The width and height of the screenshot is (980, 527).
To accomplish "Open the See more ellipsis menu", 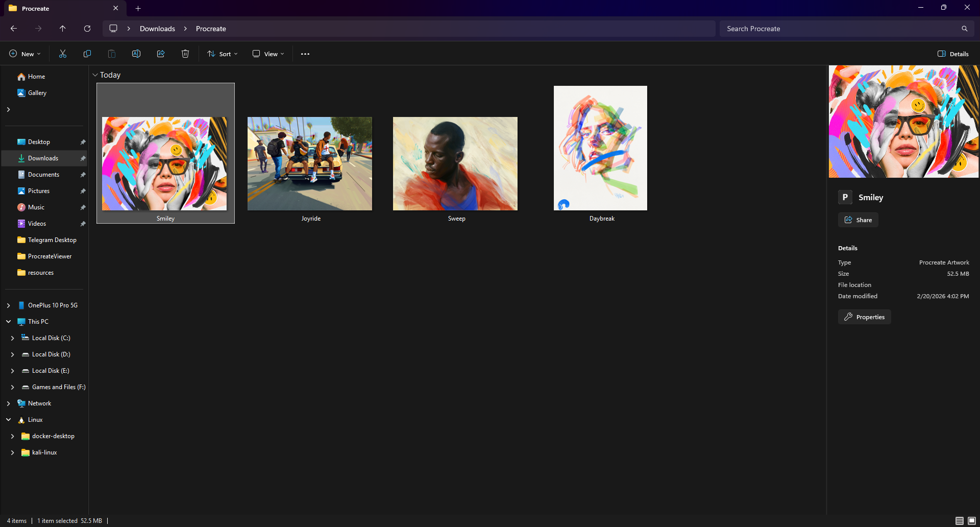I will [x=305, y=54].
